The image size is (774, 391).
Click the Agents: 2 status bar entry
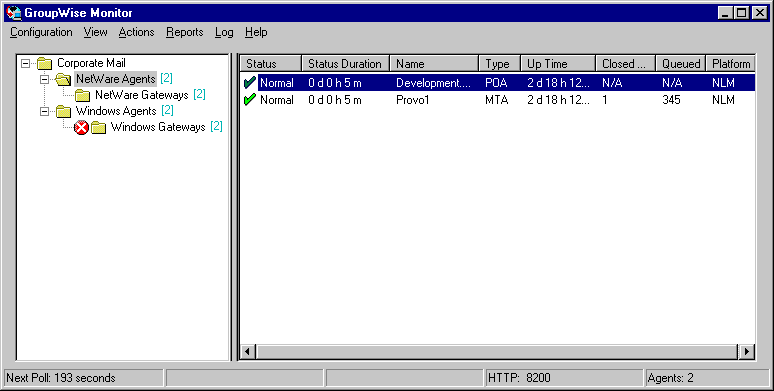tap(708, 378)
